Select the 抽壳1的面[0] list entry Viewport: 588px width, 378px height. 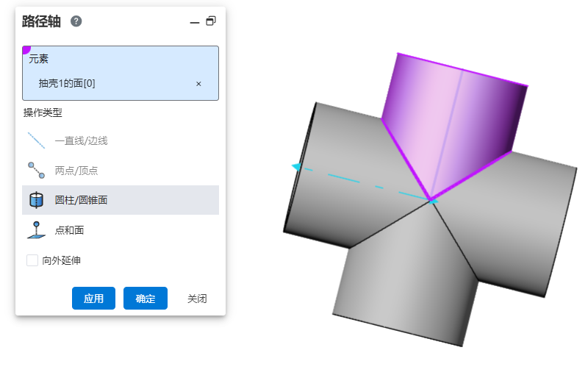click(67, 84)
